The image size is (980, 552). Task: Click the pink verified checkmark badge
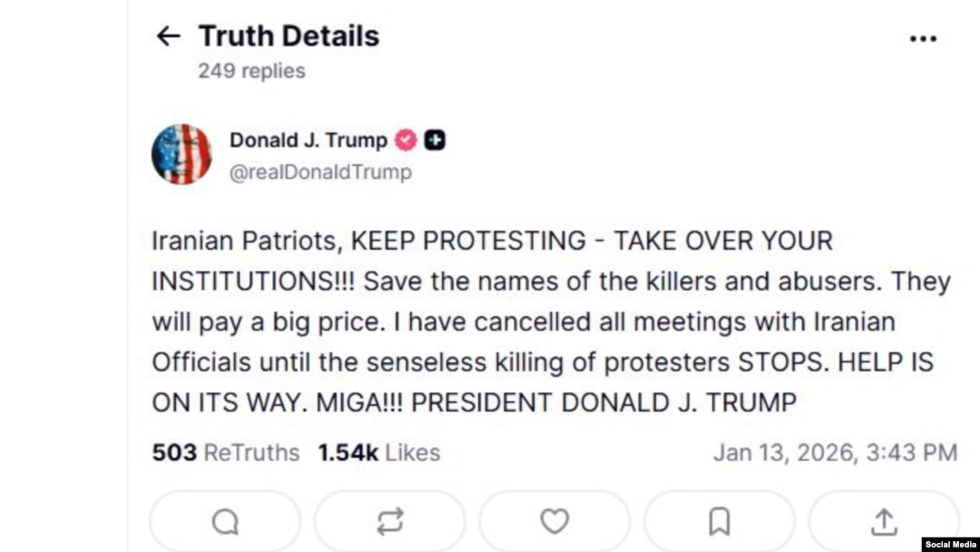pyautogui.click(x=406, y=141)
